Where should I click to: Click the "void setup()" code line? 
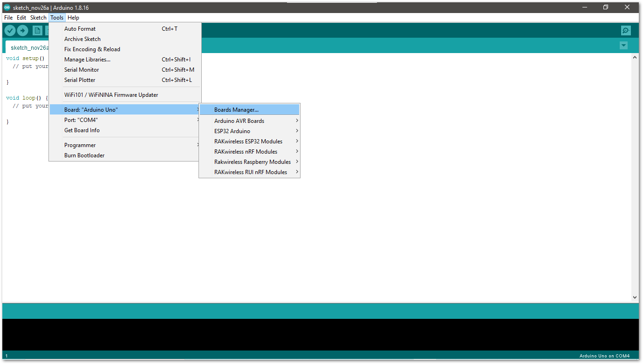[x=25, y=59]
